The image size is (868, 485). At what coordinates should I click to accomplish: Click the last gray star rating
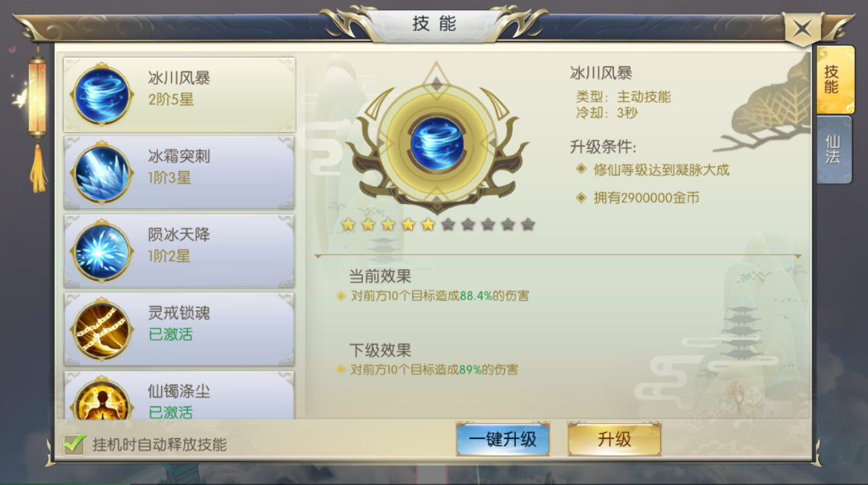click(527, 224)
